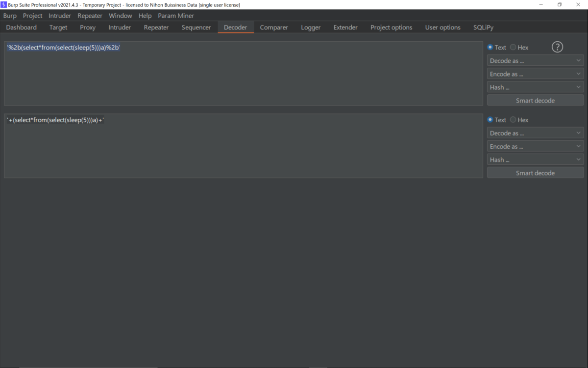The height and width of the screenshot is (368, 588).
Task: Open 'Encode as ...' dropdown in second panel
Action: 535,146
